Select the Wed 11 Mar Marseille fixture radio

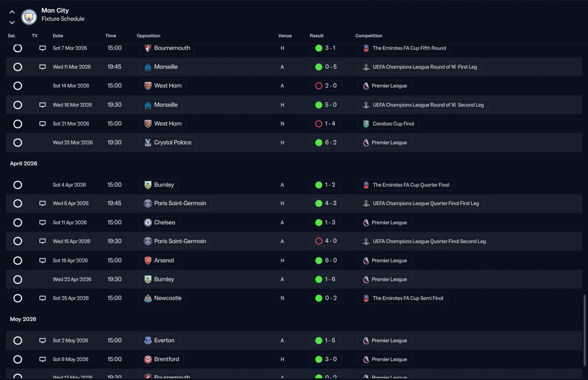(17, 67)
